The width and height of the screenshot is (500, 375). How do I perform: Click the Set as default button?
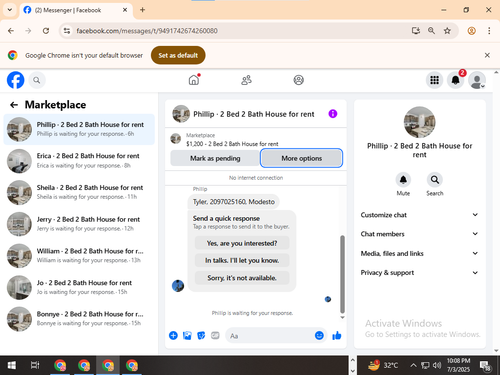coord(178,55)
